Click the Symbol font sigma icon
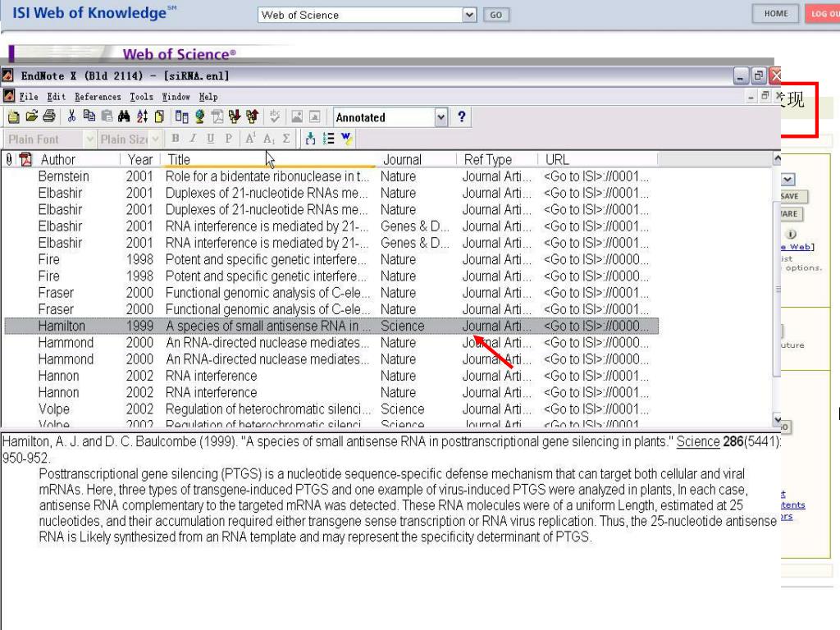The height and width of the screenshot is (630, 840). tap(286, 139)
